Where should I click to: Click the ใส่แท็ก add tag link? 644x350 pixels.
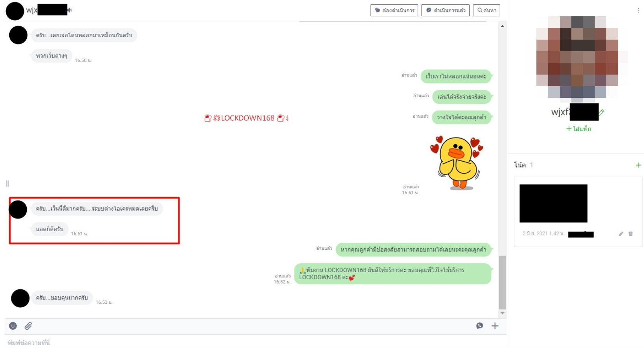point(578,129)
